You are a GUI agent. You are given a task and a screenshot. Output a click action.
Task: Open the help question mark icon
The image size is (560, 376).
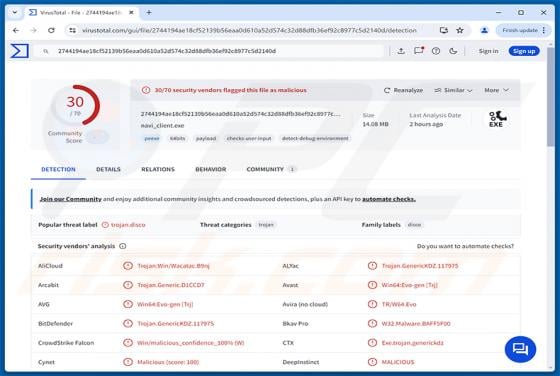point(436,51)
